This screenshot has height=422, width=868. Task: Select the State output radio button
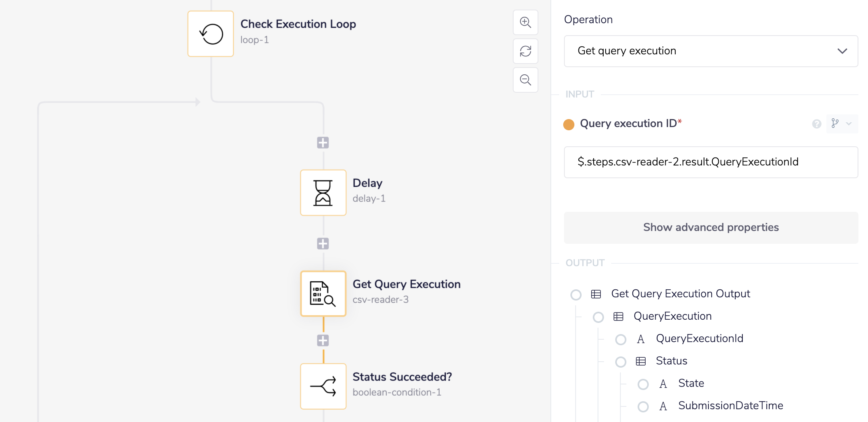[643, 384]
